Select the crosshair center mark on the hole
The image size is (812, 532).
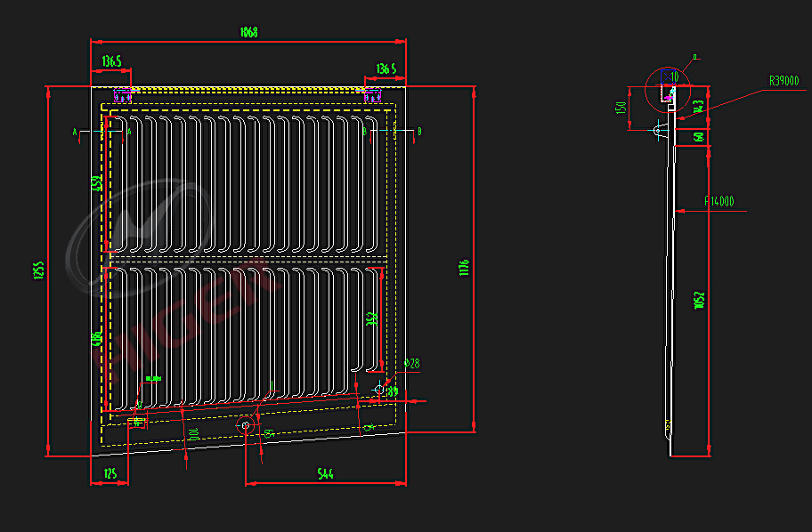[x=379, y=388]
